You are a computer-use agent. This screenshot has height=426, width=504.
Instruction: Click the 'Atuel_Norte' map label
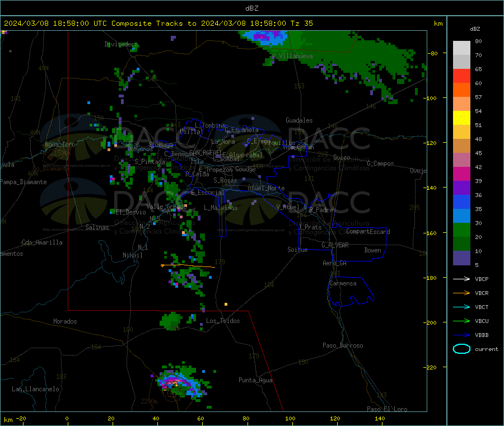266,188
